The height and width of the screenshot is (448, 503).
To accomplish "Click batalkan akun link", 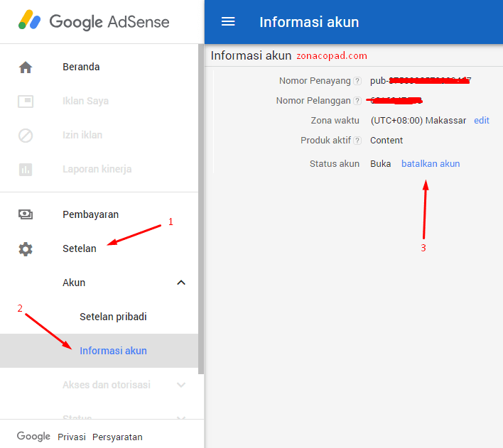I will pyautogui.click(x=431, y=164).
